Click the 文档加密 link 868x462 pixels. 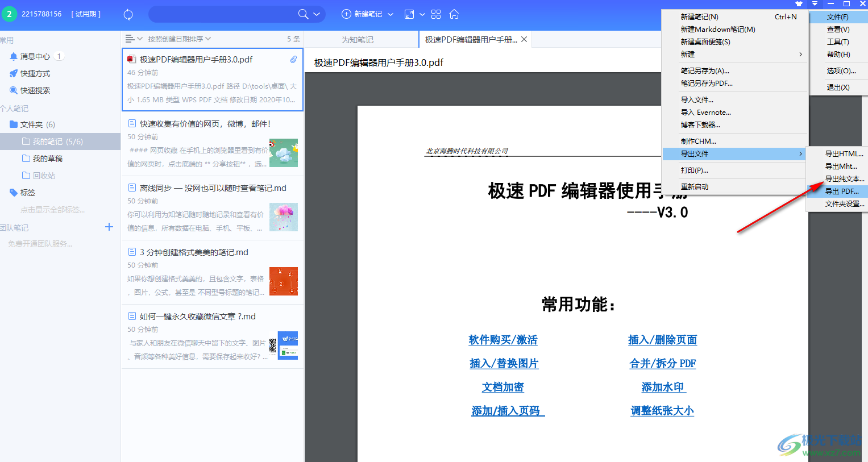coord(503,387)
